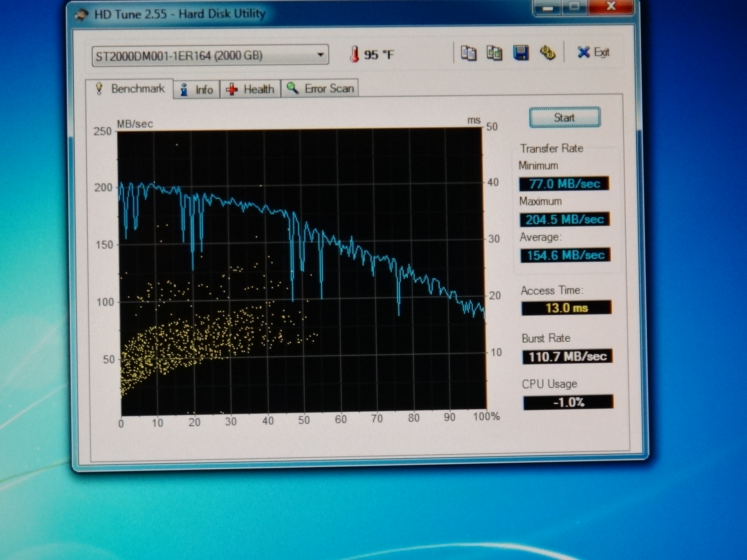Click the average 154.6 MB/sec value
The image size is (747, 560).
pos(565,255)
